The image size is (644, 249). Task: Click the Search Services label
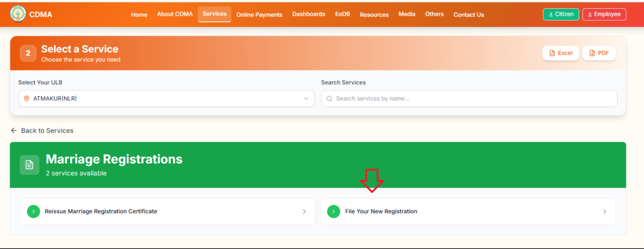pyautogui.click(x=343, y=82)
